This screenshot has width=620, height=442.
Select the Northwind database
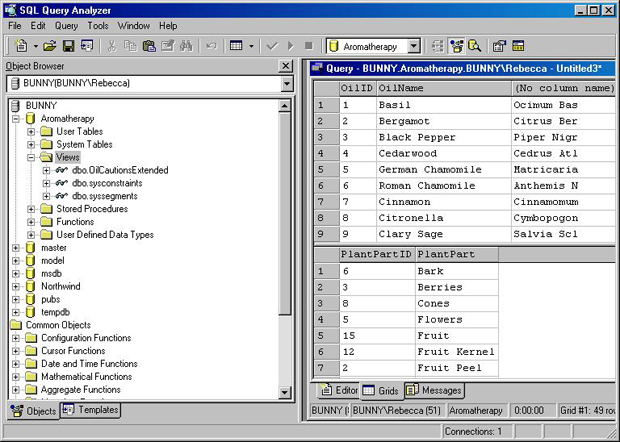[60, 286]
